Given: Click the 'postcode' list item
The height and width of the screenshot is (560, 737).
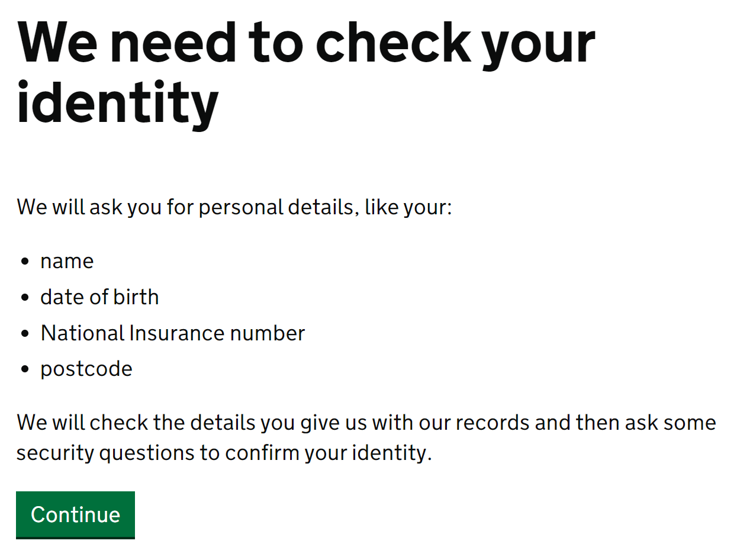Looking at the screenshot, I should (86, 368).
